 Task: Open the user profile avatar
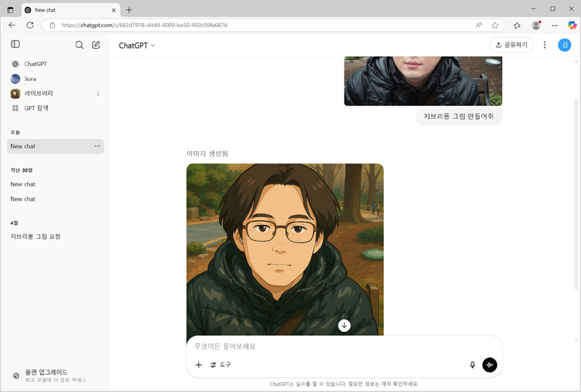(564, 45)
